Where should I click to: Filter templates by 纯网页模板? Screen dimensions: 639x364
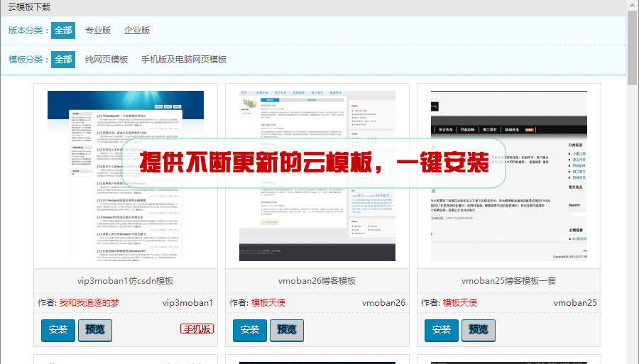(106, 60)
